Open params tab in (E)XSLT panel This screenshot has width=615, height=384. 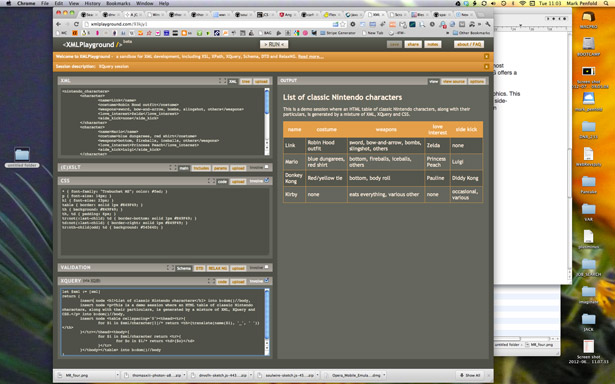(x=220, y=168)
